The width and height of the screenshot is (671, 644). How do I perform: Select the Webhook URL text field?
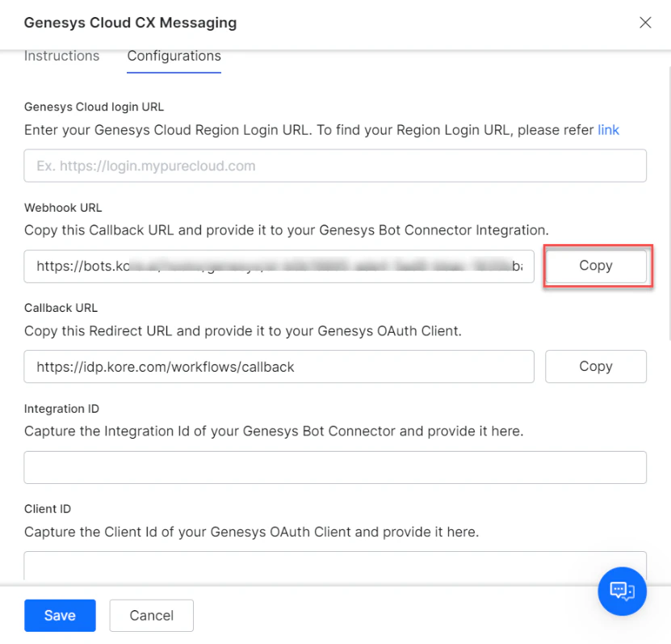[x=279, y=267]
